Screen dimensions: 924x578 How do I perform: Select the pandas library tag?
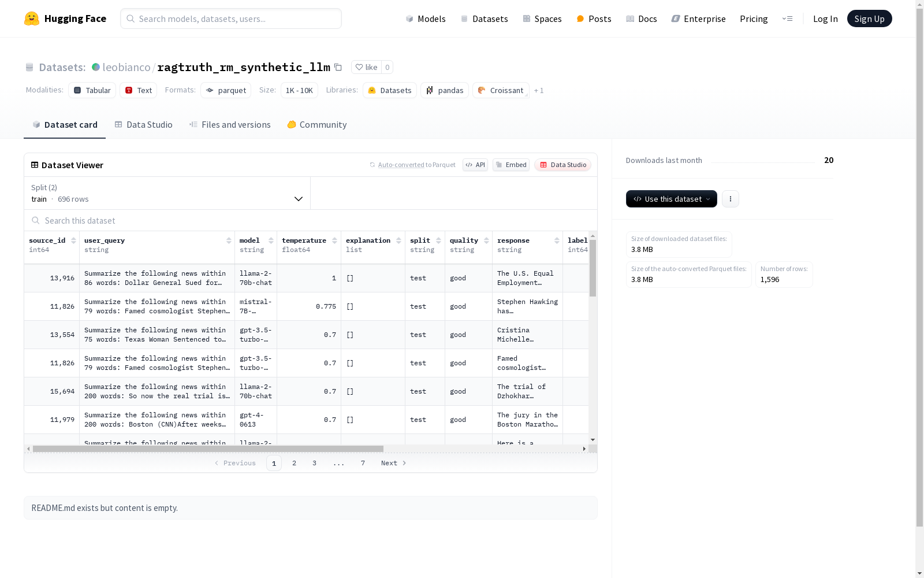click(x=445, y=90)
